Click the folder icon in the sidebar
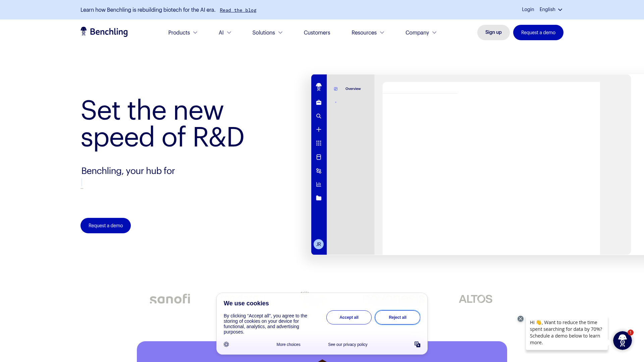Viewport: 644px width, 362px height. (x=319, y=198)
